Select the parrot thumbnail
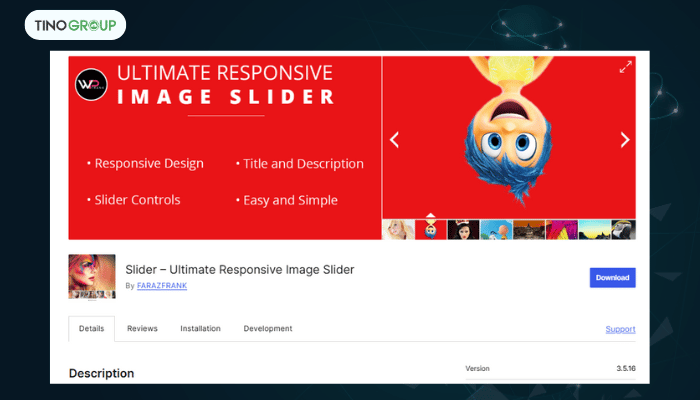 [x=623, y=229]
